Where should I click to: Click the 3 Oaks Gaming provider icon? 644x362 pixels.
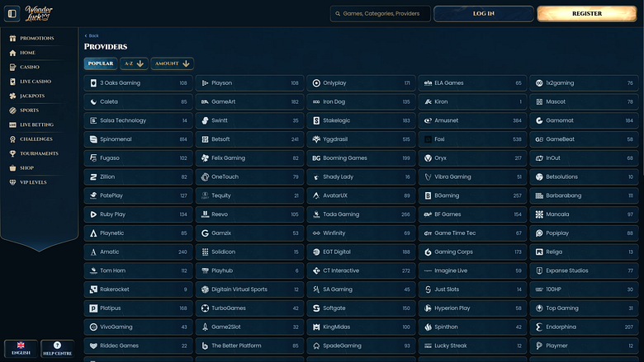(93, 82)
